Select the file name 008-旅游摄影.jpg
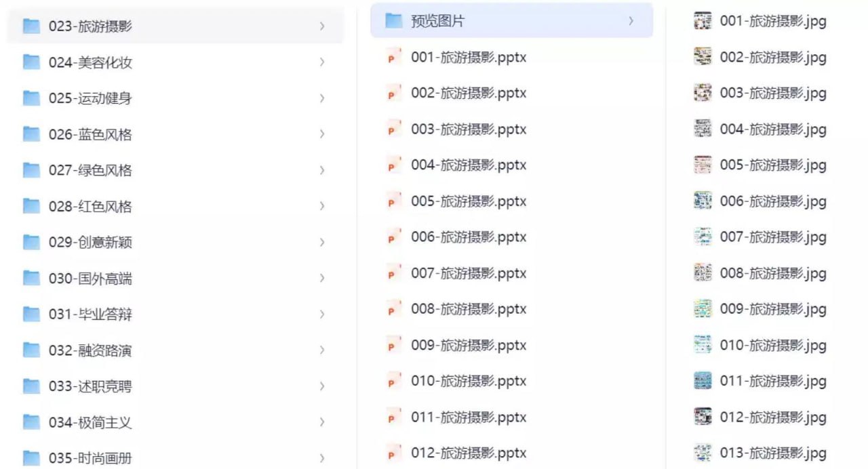The width and height of the screenshot is (868, 469). (773, 273)
